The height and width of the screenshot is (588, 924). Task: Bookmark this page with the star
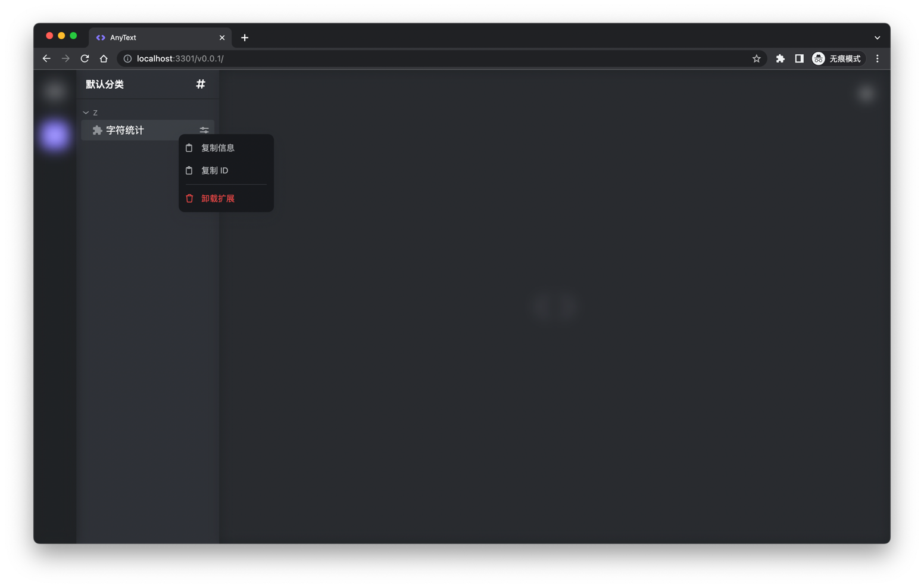click(x=756, y=58)
